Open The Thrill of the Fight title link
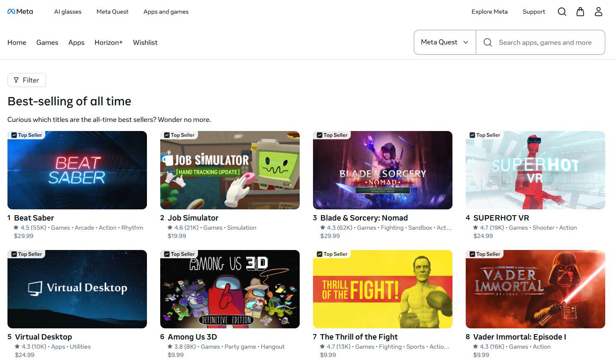This screenshot has height=364, width=616. tap(359, 337)
